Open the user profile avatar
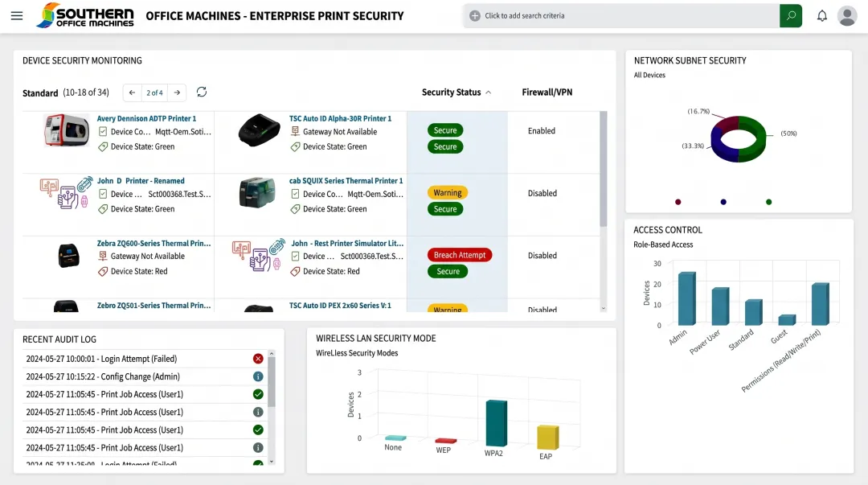The image size is (868, 485). [847, 15]
